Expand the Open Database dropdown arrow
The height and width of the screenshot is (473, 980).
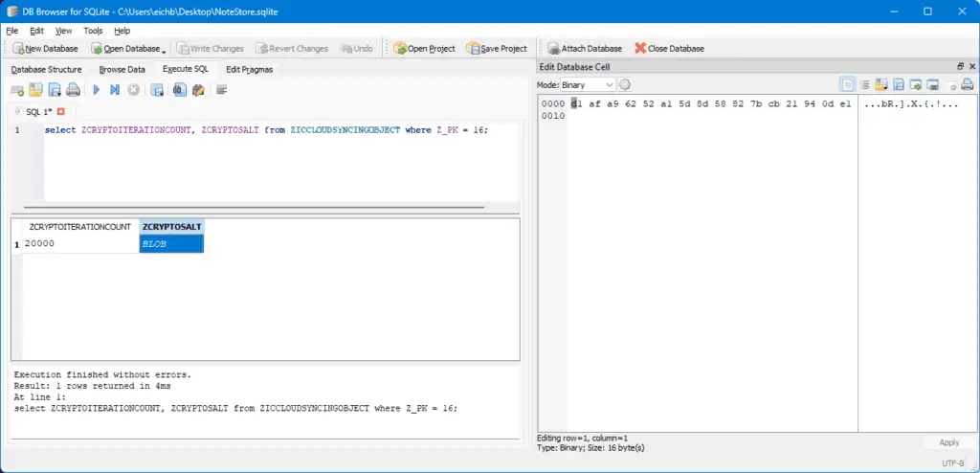[x=164, y=50]
